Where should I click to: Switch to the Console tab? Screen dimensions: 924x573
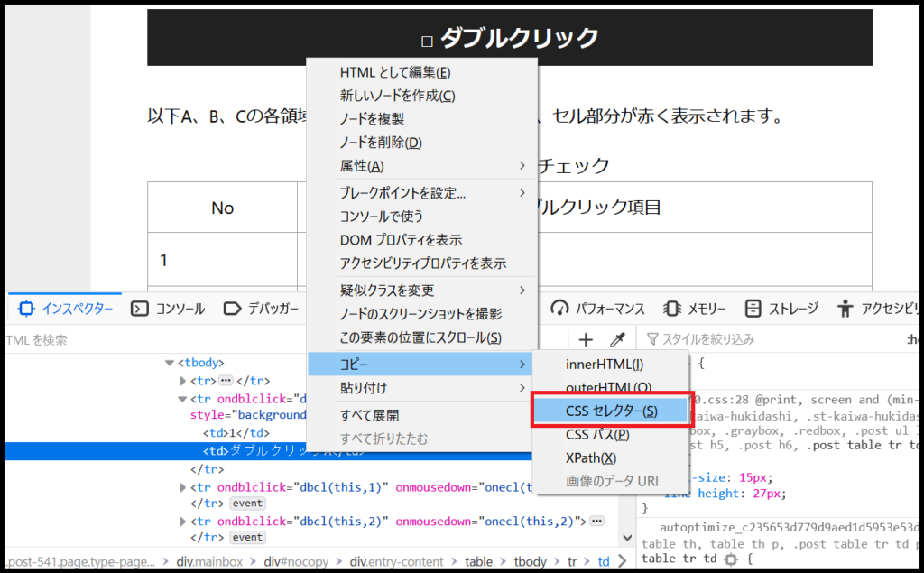[168, 309]
